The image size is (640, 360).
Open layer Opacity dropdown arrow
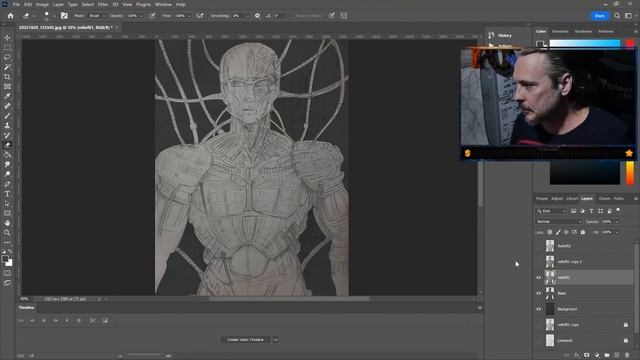point(617,222)
